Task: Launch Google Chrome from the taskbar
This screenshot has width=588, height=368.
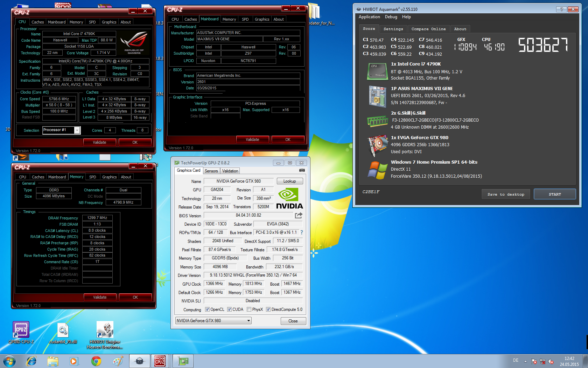Action: [x=96, y=361]
